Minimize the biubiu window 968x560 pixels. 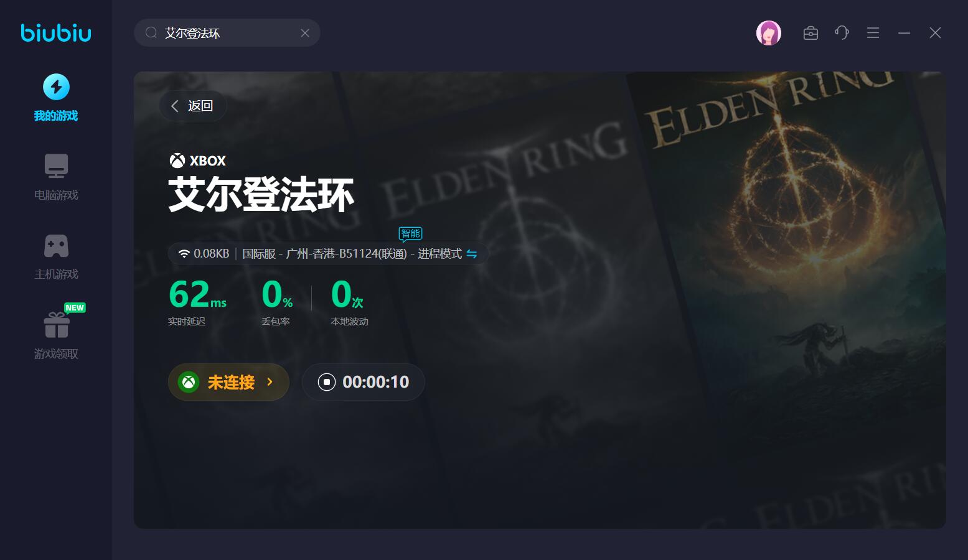click(x=904, y=33)
